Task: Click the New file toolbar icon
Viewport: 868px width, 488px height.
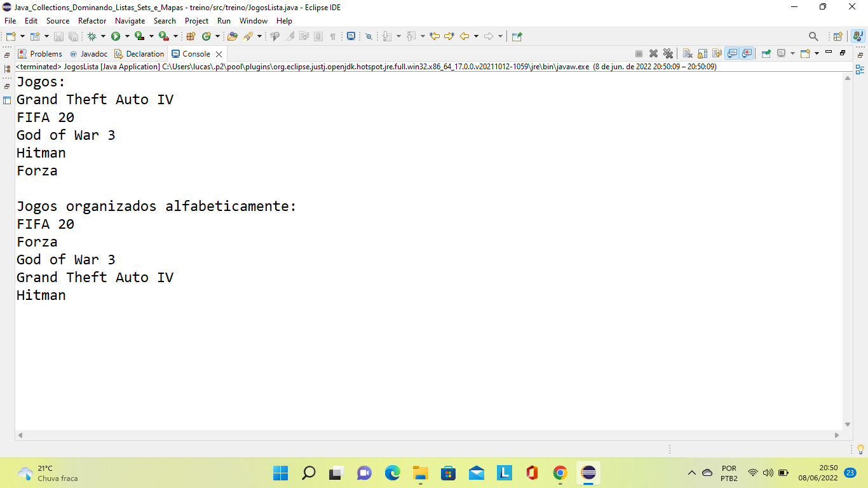Action: coord(10,36)
